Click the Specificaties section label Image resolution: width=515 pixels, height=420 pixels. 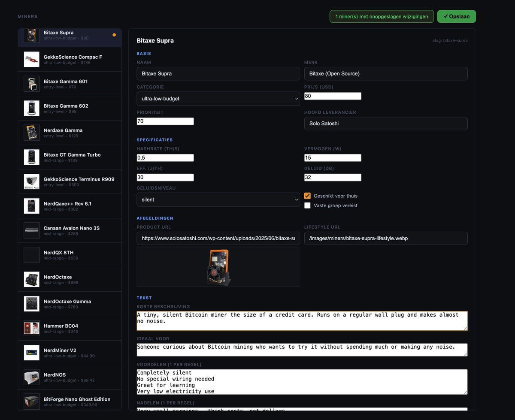click(x=155, y=140)
